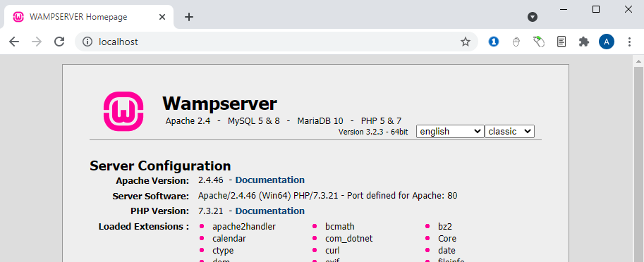Click the round dark tab dropdown arrow icon
Viewport: 644px width, 262px height.
pos(533,17)
